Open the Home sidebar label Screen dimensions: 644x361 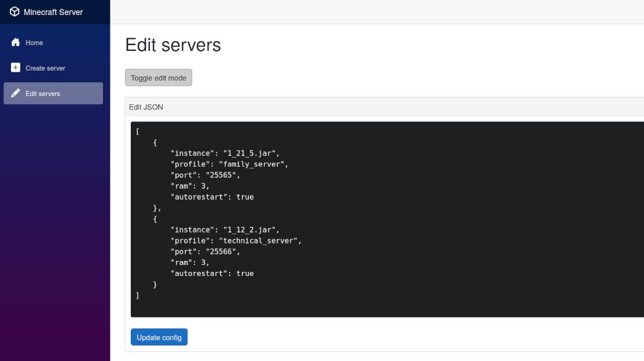pos(34,43)
